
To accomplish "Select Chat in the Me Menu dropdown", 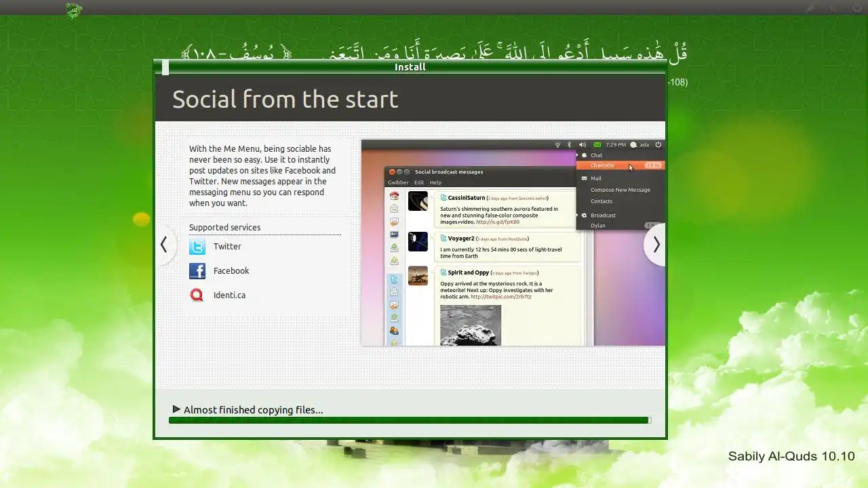I will point(596,155).
